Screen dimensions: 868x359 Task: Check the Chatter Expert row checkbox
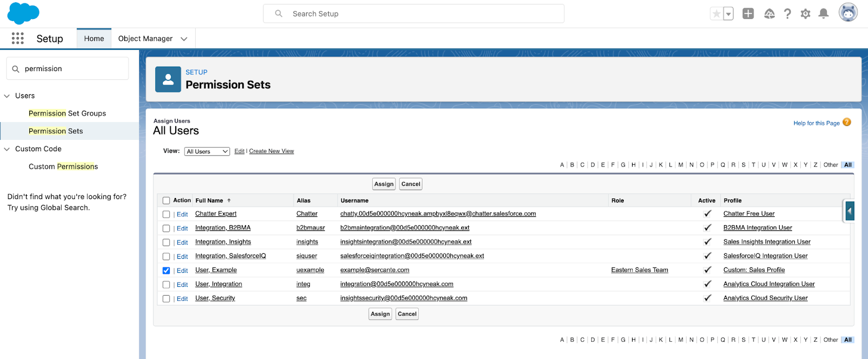[167, 214]
